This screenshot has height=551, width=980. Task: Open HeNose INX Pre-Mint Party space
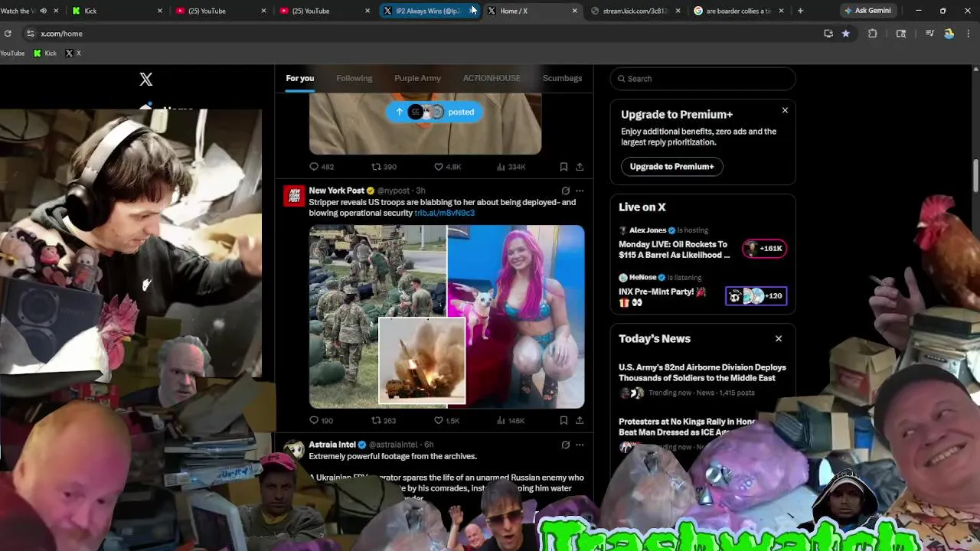tap(662, 297)
